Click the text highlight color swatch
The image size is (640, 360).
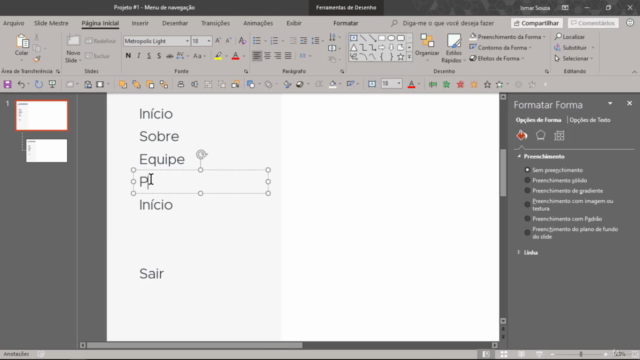[x=218, y=56]
